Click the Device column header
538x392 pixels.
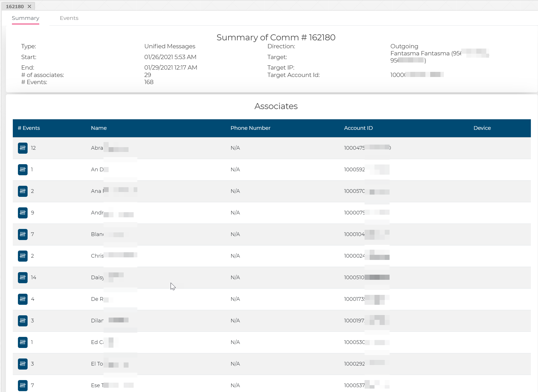coord(482,128)
